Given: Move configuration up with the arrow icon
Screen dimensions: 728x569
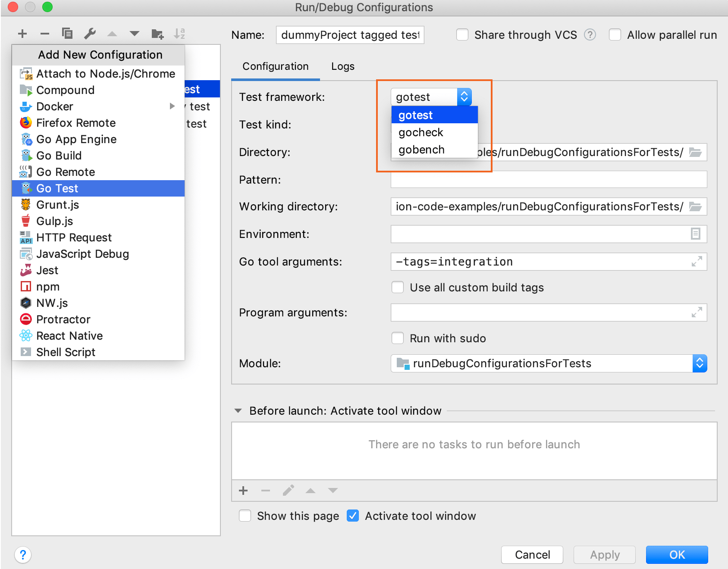Looking at the screenshot, I should [x=112, y=34].
